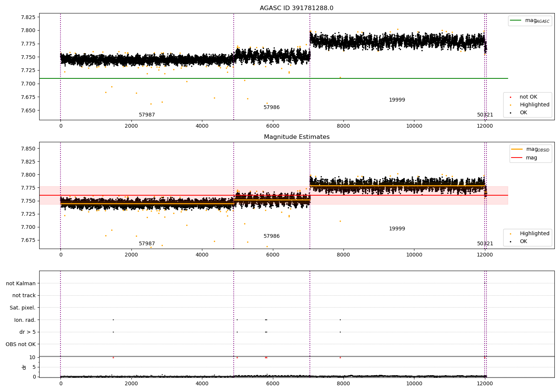Image resolution: width=560 pixels, height=392 pixels.
Task: Select the mag OBSID legend entry
Action: [x=531, y=149]
